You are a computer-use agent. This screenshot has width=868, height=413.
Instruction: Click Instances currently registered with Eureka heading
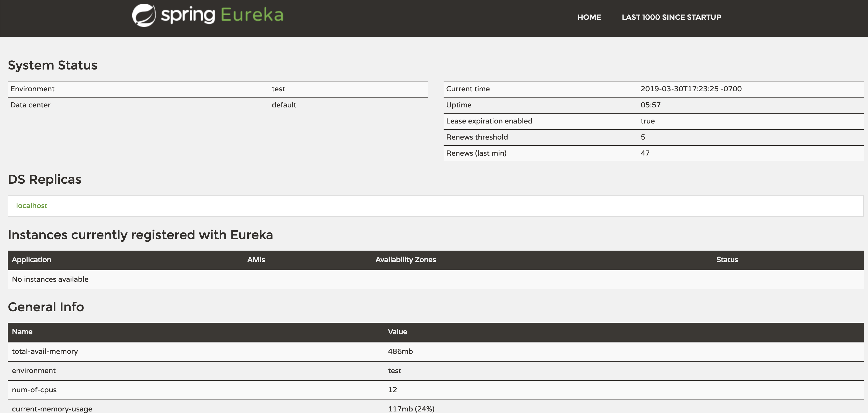140,235
